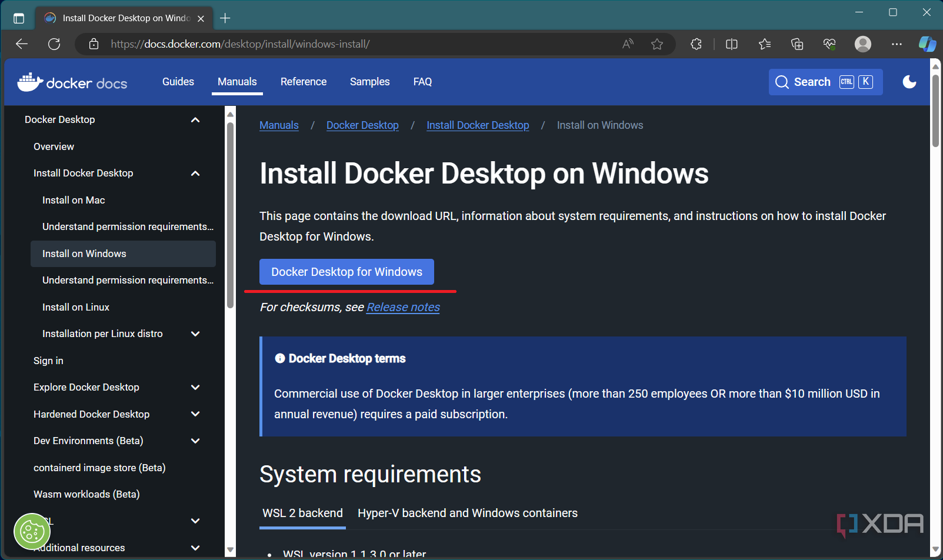This screenshot has height=560, width=943.
Task: Close the Install Docker Desktop tab
Action: [201, 18]
